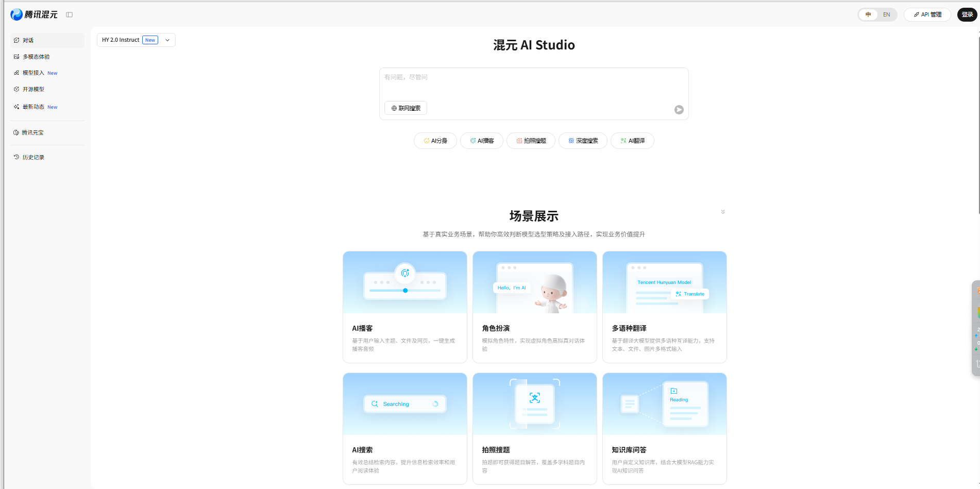
Task: Click the AI翻译 chip icon
Action: coord(623,141)
